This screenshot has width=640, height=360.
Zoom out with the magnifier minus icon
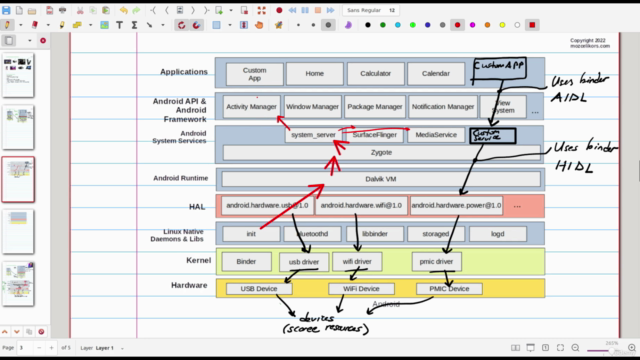click(x=576, y=348)
